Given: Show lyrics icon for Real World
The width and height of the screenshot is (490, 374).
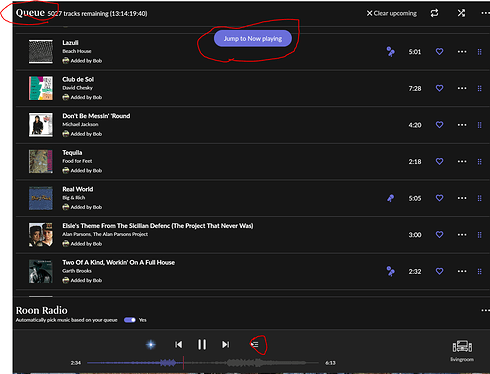Looking at the screenshot, I should point(391,198).
